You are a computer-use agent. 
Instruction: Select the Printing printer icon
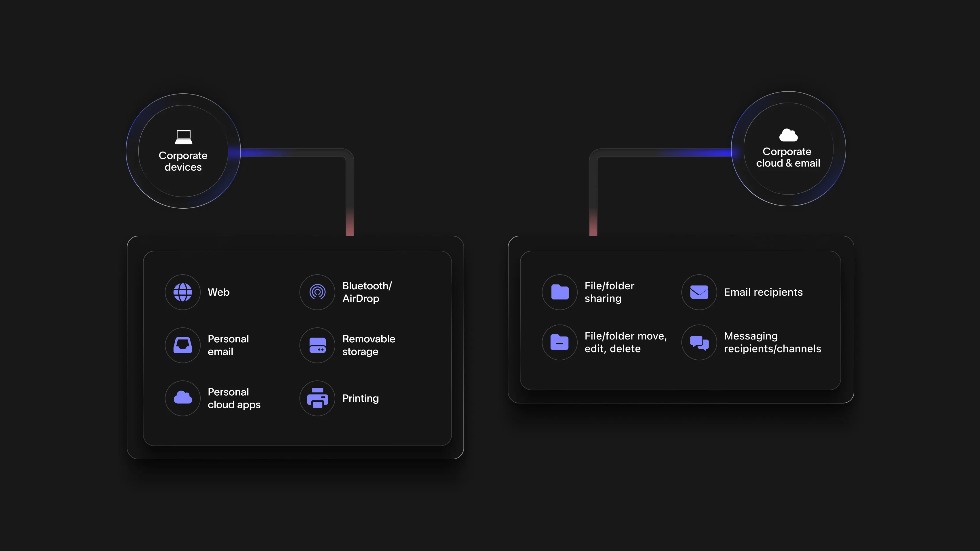coord(317,398)
